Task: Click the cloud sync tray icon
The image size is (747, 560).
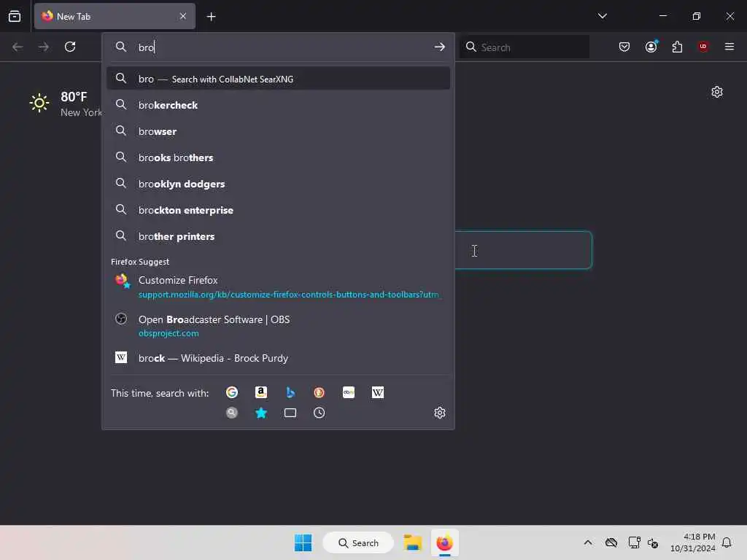Action: [x=611, y=542]
